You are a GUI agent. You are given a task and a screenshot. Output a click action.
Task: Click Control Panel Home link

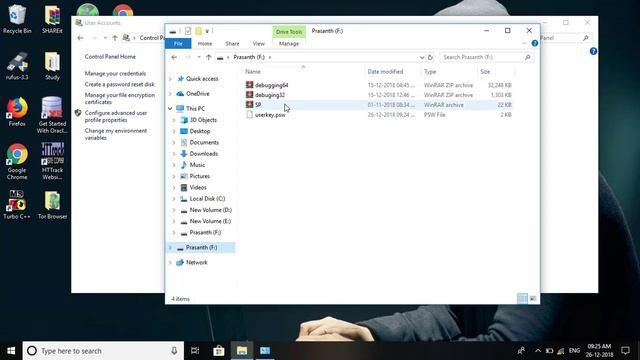click(x=110, y=57)
